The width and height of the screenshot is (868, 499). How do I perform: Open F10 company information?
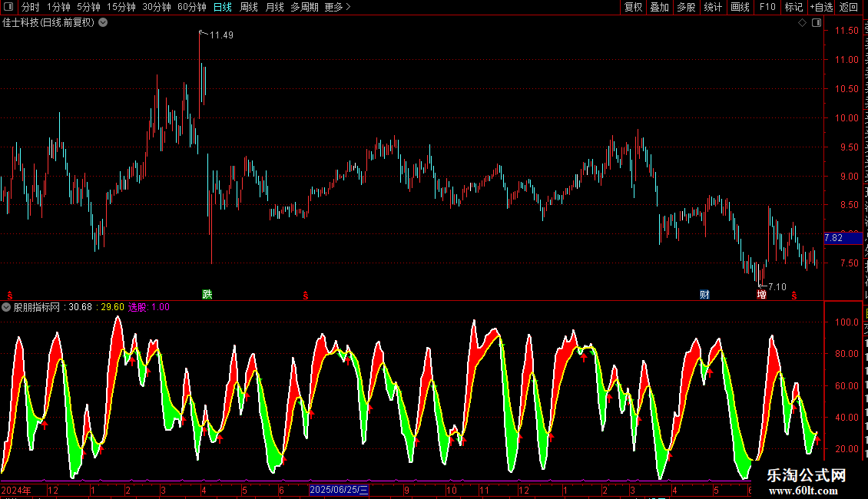tap(767, 7)
